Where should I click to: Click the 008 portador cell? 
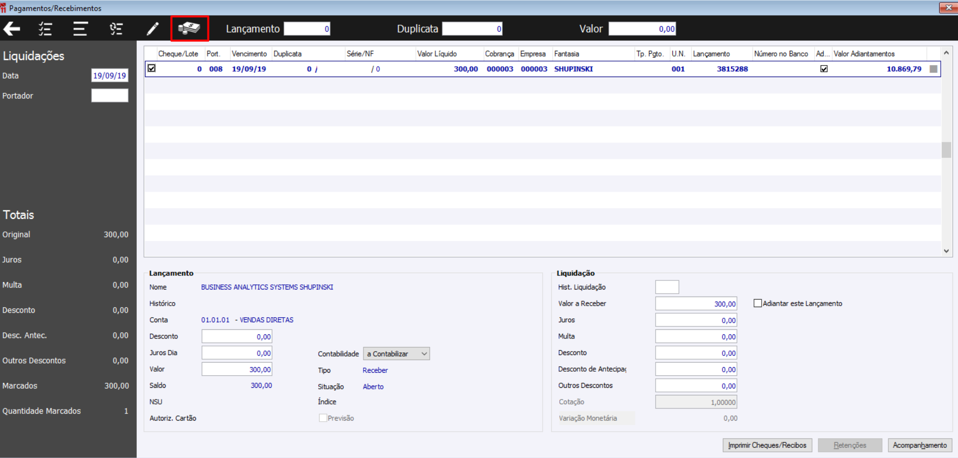[216, 70]
